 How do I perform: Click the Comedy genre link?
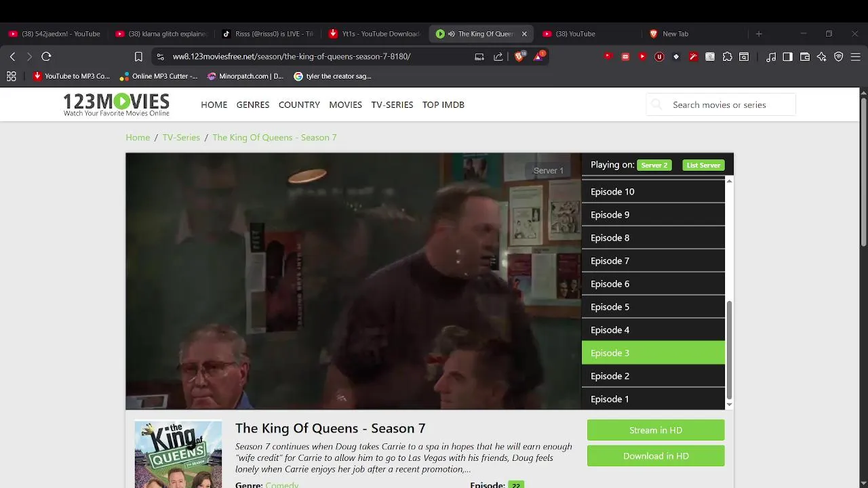pos(282,485)
